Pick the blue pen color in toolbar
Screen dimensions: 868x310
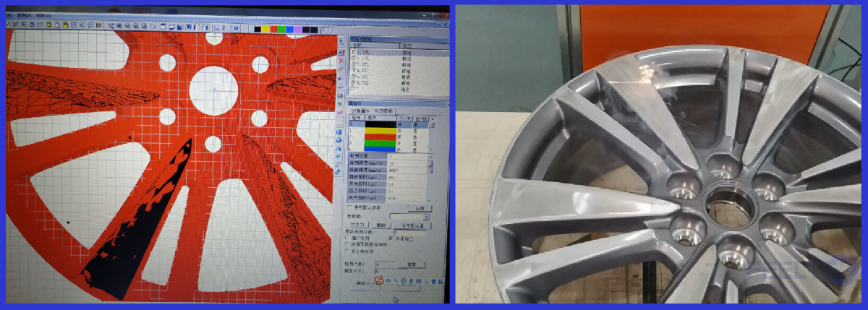(x=289, y=29)
